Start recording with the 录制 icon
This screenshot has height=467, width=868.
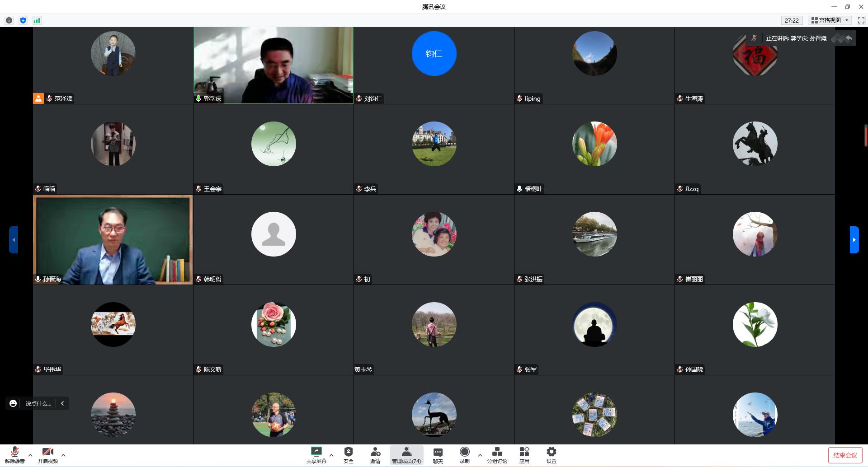point(464,452)
